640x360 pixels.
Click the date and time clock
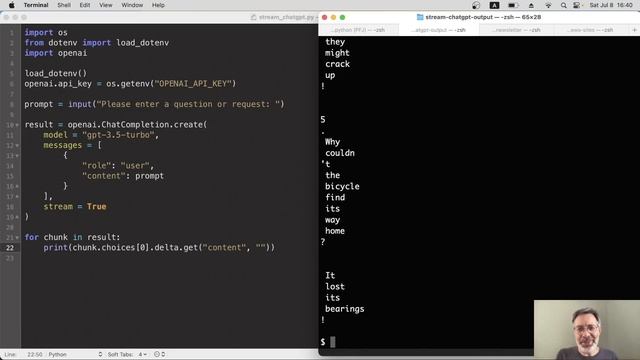[x=611, y=5]
